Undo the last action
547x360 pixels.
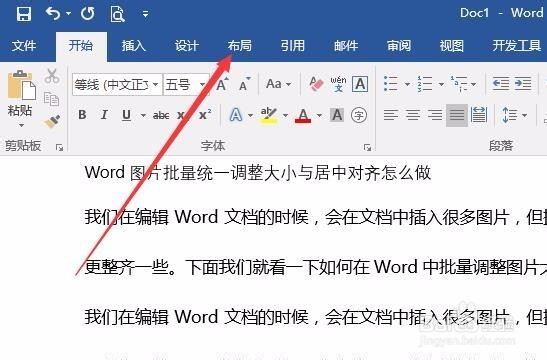point(53,14)
